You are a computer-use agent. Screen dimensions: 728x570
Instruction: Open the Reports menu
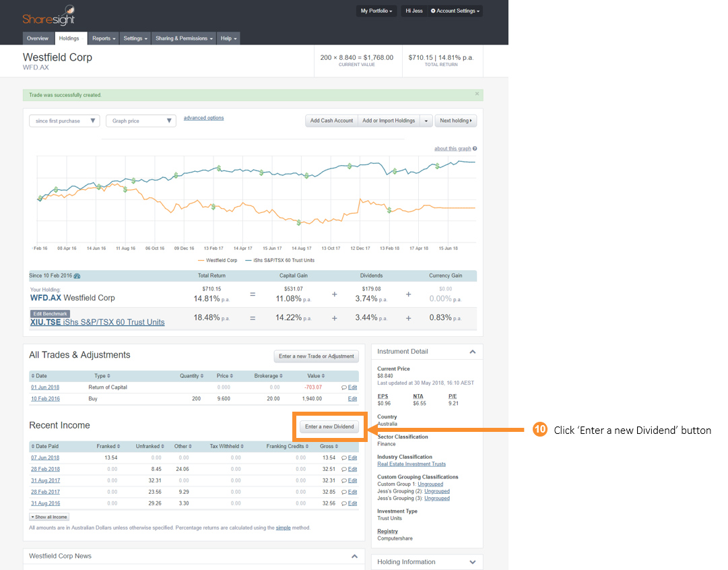point(104,38)
